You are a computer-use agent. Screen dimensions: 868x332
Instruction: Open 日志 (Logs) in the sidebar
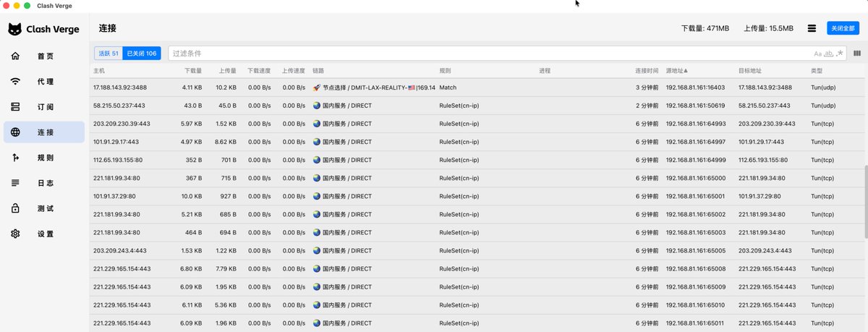click(x=44, y=183)
